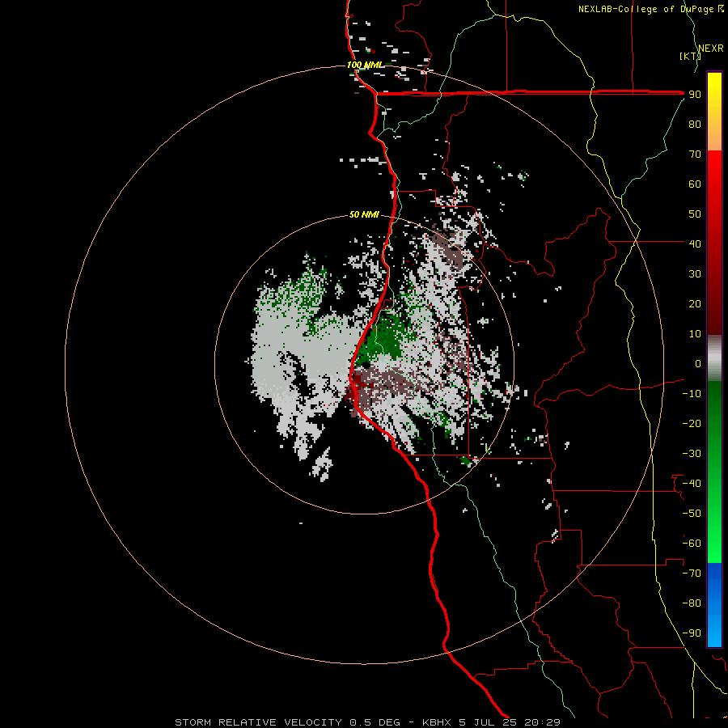Click the -50 value on the velocity scale
The height and width of the screenshot is (728, 728).
click(692, 514)
